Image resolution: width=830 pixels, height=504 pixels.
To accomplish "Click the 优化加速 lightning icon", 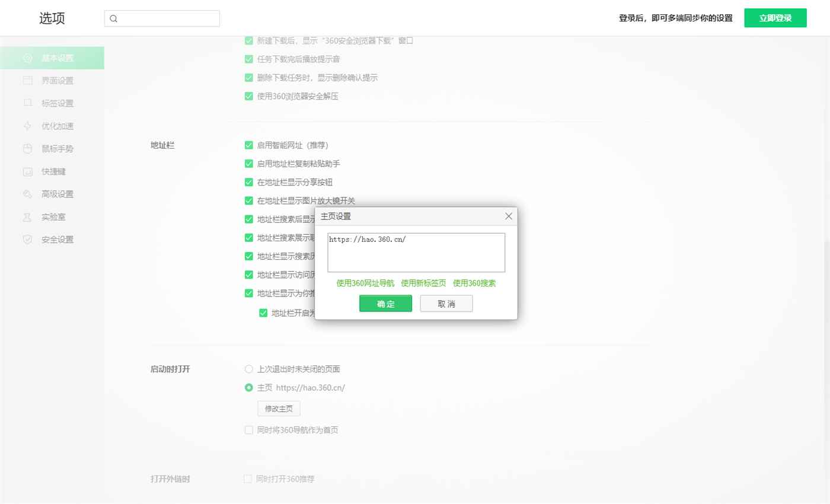I will [x=27, y=126].
